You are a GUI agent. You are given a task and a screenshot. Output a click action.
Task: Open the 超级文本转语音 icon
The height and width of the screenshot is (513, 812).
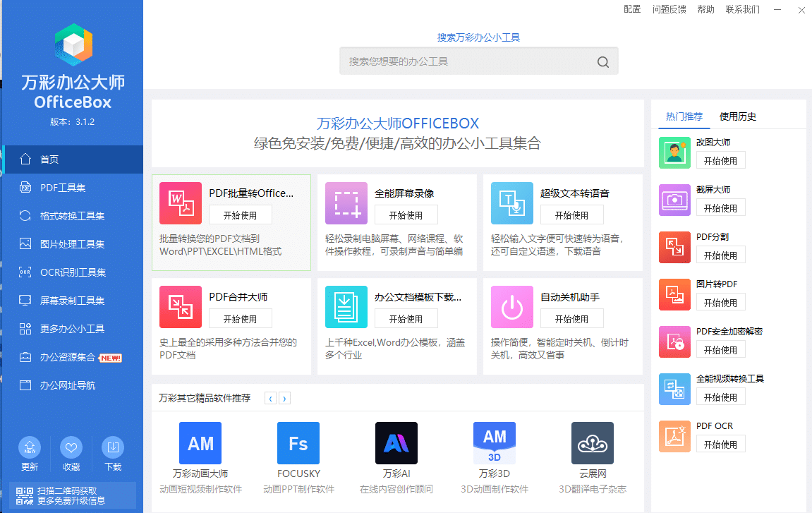tap(511, 203)
